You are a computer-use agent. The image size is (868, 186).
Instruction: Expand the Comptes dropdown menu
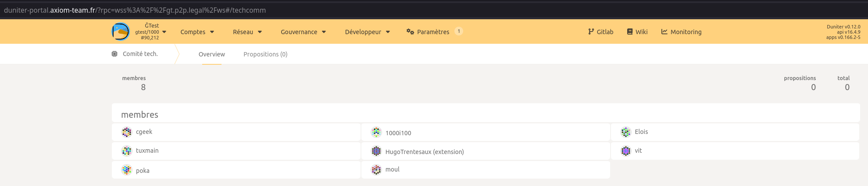coord(197,32)
